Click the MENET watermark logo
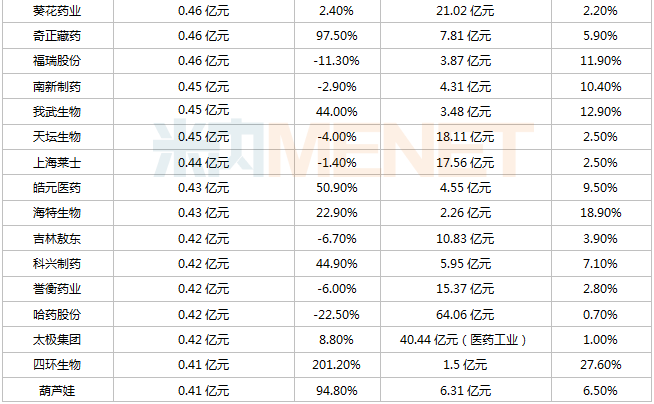This screenshot has height=404, width=654. 343,148
